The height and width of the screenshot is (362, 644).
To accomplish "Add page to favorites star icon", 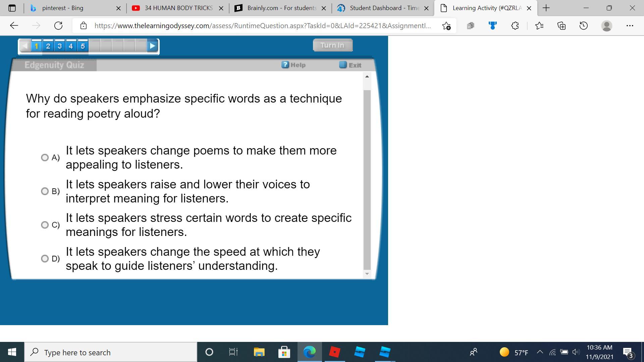I will (x=446, y=25).
